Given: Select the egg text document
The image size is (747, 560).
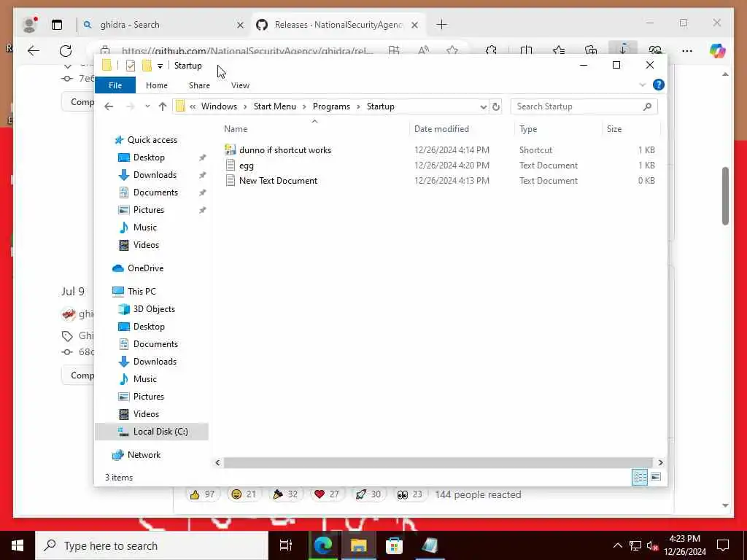Looking at the screenshot, I should pos(247,166).
